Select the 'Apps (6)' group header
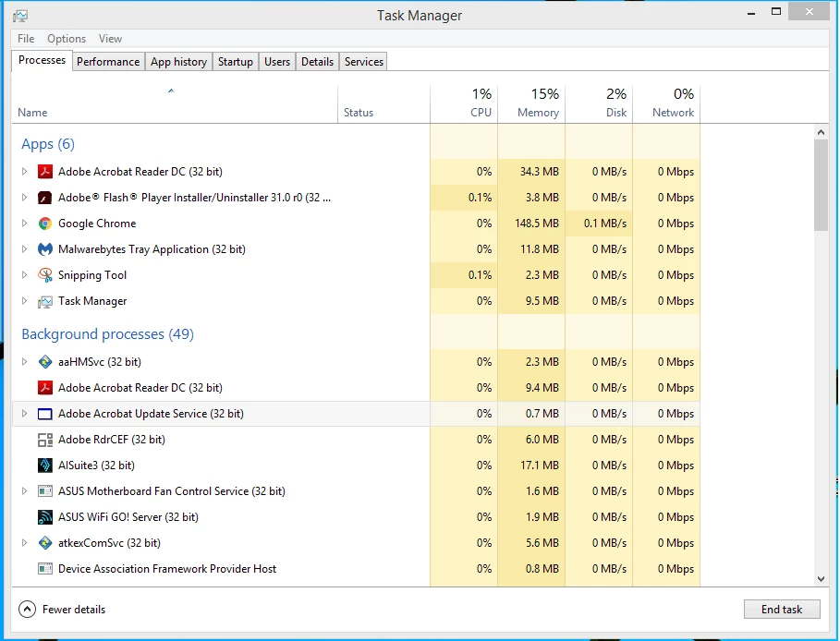Viewport: 840px width, 641px height. (48, 144)
